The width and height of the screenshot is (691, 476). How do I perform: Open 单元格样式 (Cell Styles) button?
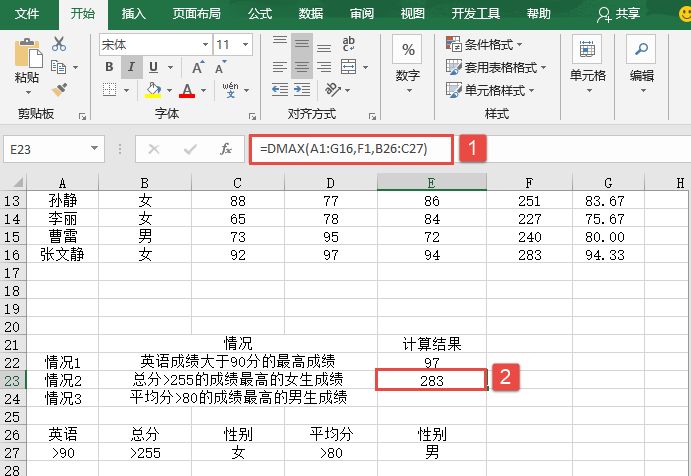[500, 90]
